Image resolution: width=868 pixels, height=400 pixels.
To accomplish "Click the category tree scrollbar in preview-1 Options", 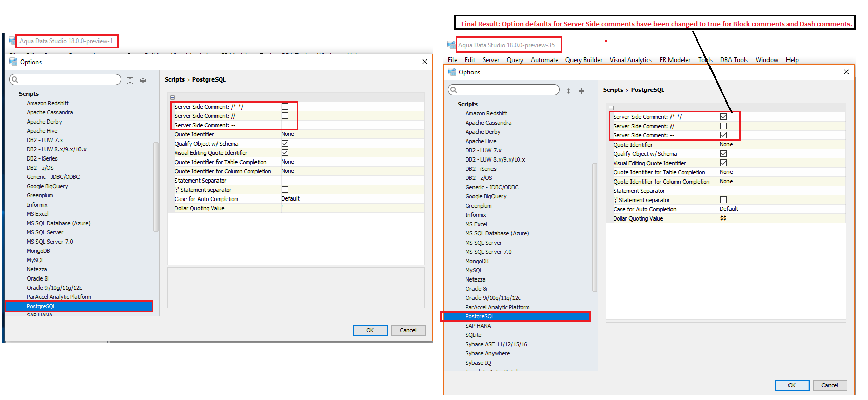I will point(156,187).
